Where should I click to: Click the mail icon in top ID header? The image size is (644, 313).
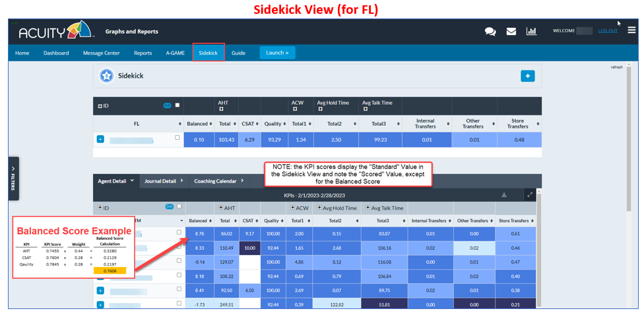[x=168, y=105]
